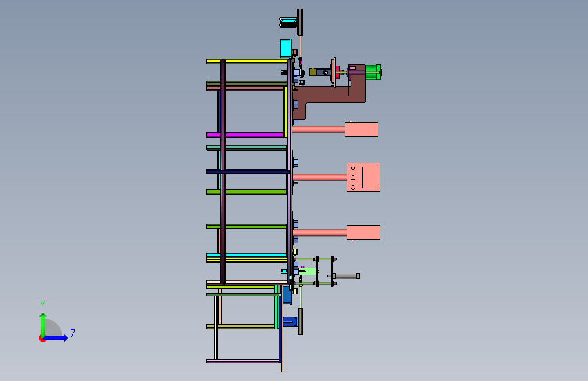
Task: Select the rectangular window on the middle salmon panel
Action: pos(370,178)
